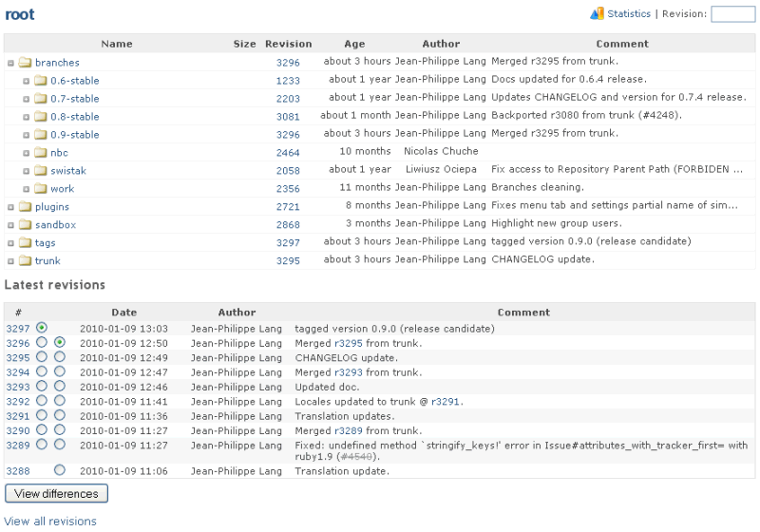
Task: Click the Revision input field
Action: coord(732,14)
